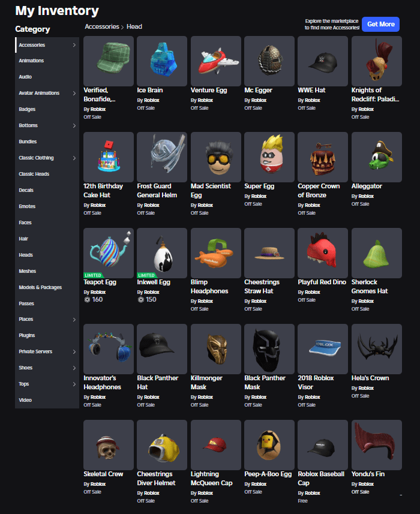Select the Mc Egger helmet image
This screenshot has height=514, width=420.
269,61
